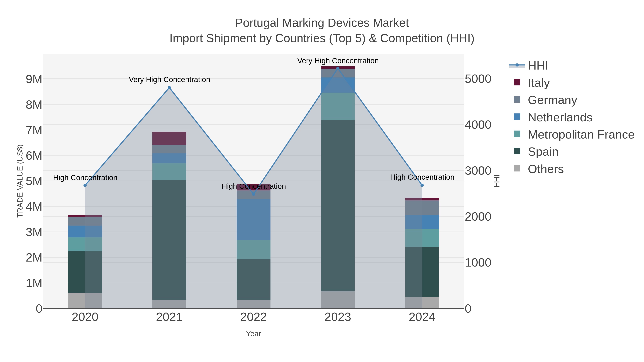Click the 2022 HHI data point

(x=253, y=194)
